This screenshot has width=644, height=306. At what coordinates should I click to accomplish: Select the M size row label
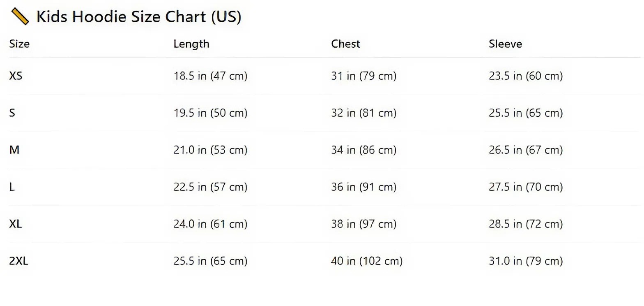(x=14, y=150)
